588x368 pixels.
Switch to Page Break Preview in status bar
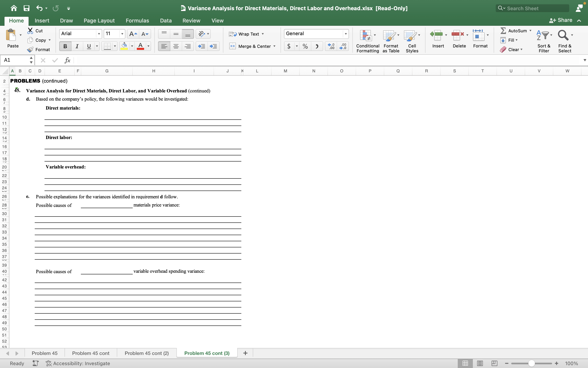[x=494, y=363]
